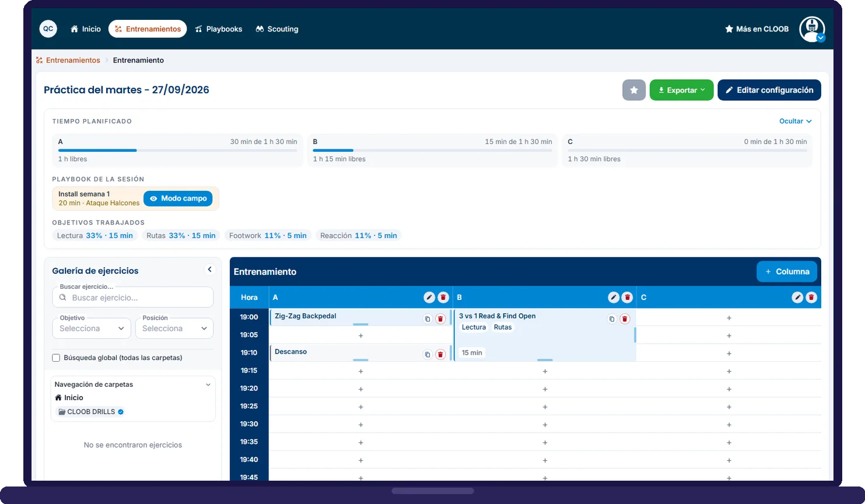
Task: Click the Práctica del martes title
Action: click(x=126, y=90)
